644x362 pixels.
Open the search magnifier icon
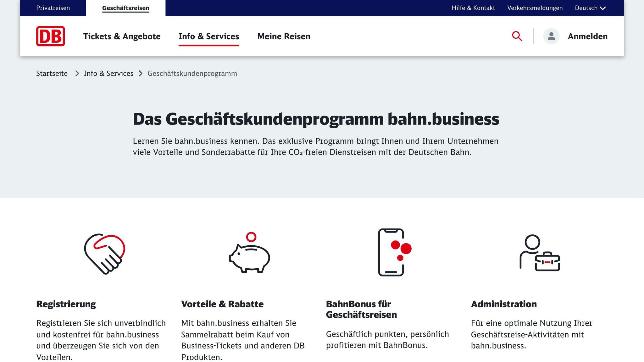tap(517, 36)
